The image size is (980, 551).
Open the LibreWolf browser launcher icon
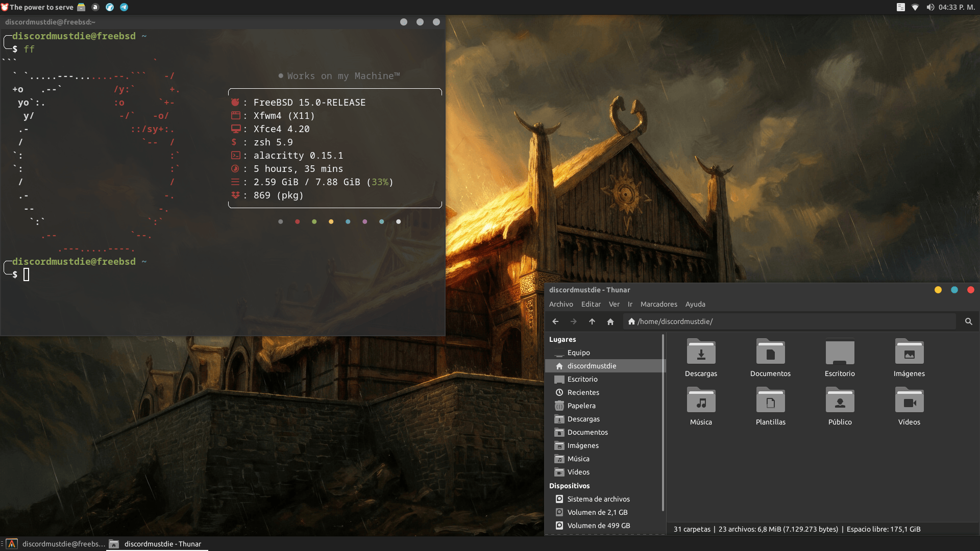110,7
